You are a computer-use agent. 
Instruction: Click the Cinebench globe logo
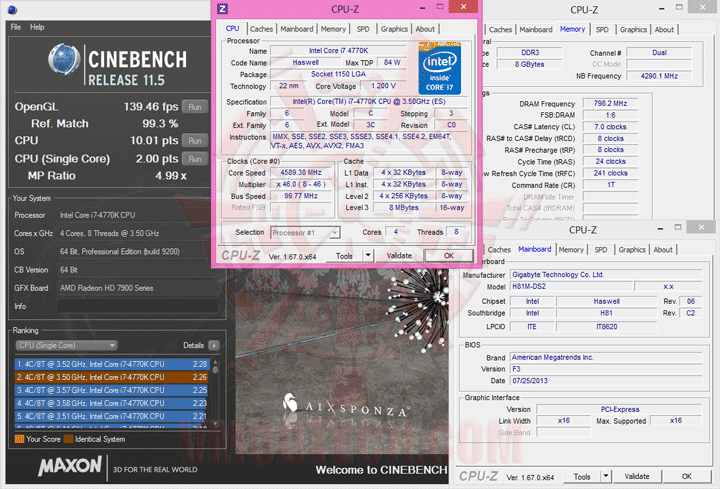point(64,59)
